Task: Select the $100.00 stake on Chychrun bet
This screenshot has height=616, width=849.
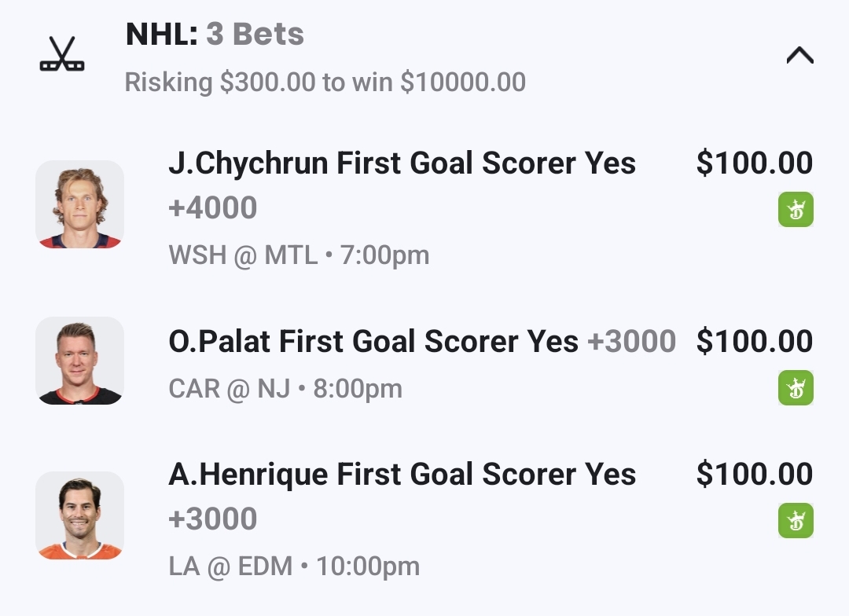Action: [754, 163]
